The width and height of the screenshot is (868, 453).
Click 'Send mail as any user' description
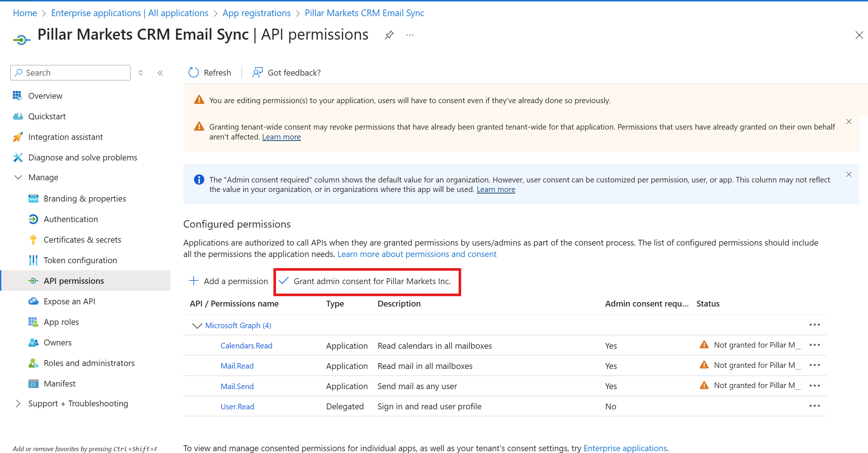417,386
